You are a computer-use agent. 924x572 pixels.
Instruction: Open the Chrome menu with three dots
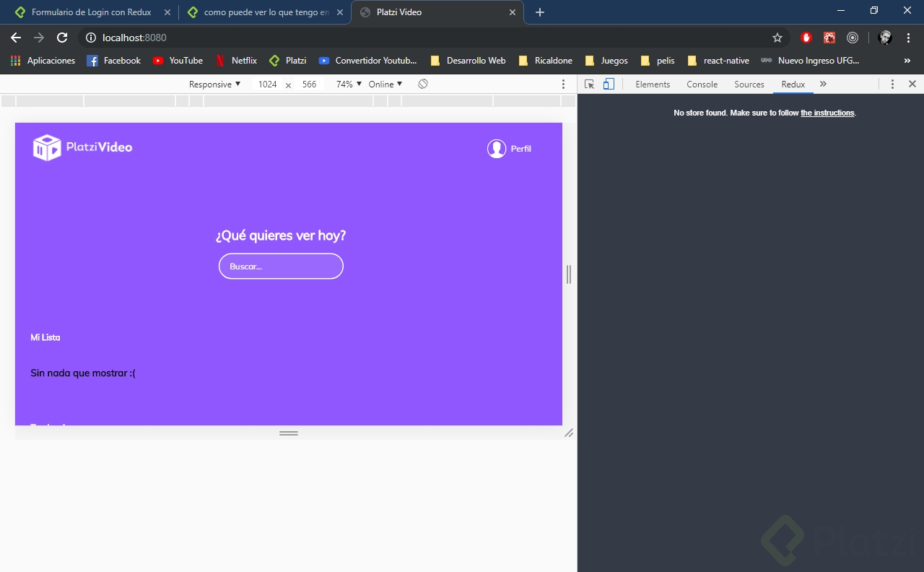click(908, 38)
